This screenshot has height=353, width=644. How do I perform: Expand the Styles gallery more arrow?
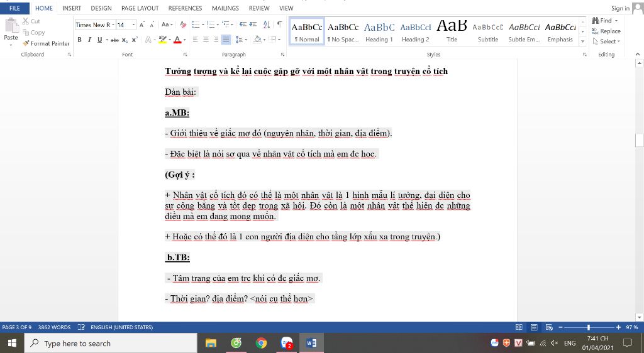(582, 41)
